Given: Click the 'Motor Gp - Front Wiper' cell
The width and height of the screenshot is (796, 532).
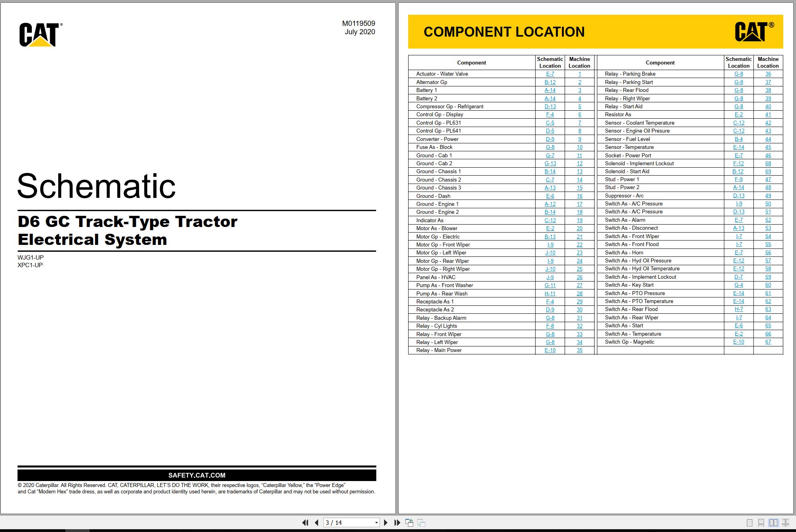Looking at the screenshot, I should [x=472, y=245].
